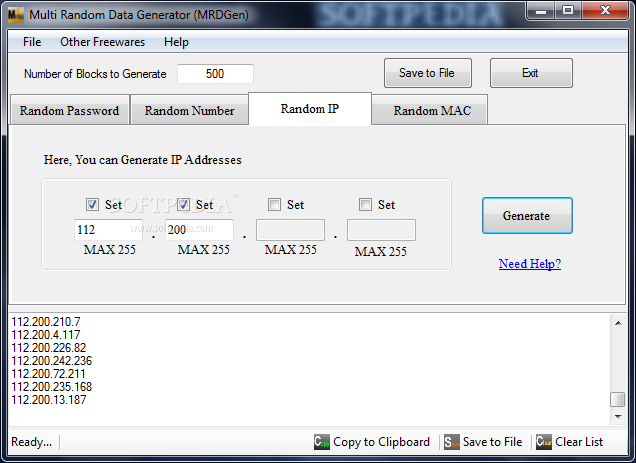Image resolution: width=636 pixels, height=463 pixels.
Task: Select the 112.200.13.187 entry
Action: [49, 400]
